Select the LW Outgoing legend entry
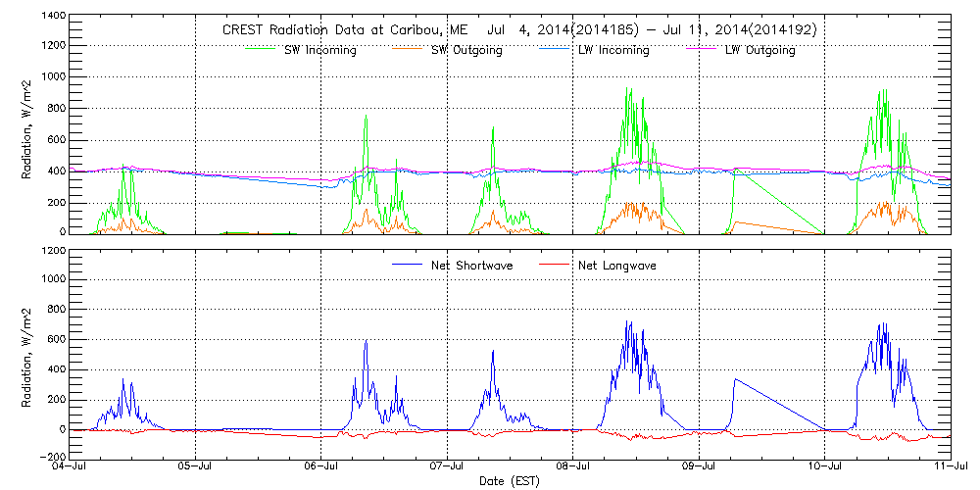The width and height of the screenshot is (980, 490). (759, 51)
